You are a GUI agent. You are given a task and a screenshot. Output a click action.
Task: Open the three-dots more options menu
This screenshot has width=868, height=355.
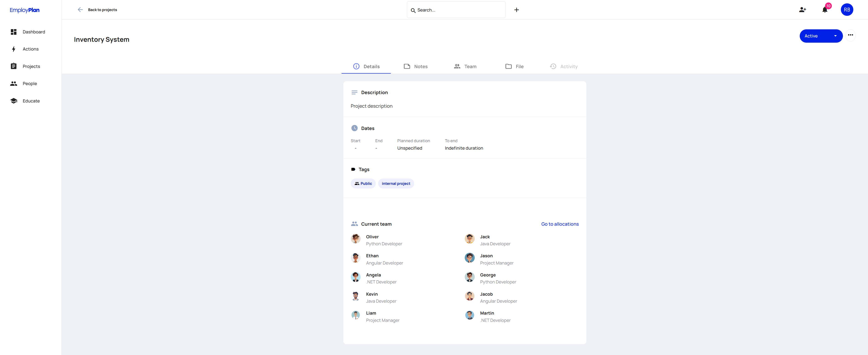point(850,35)
